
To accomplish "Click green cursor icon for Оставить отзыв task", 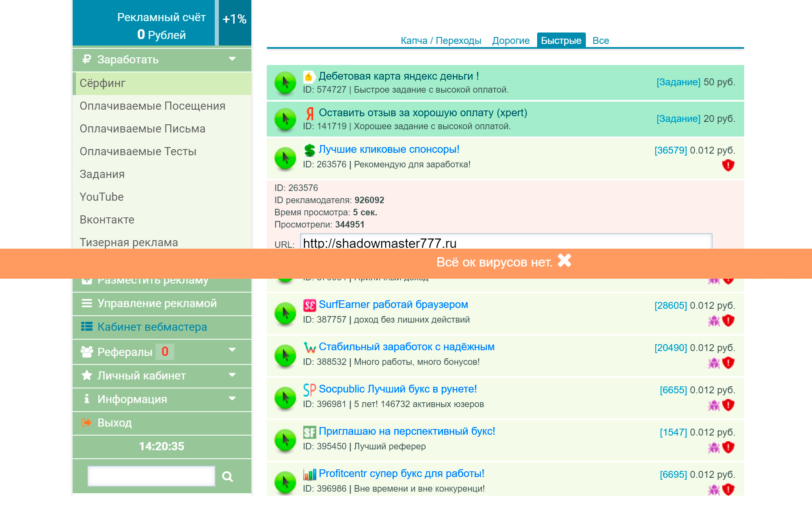I will point(285,119).
